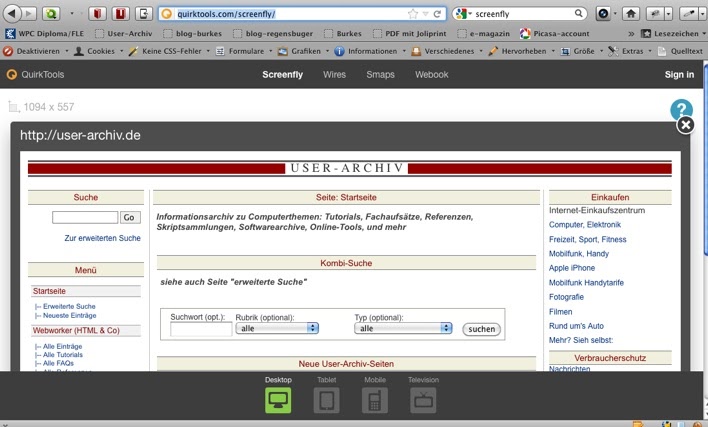This screenshot has height=427, width=708.
Task: Switch to the Webook tab
Action: (432, 74)
